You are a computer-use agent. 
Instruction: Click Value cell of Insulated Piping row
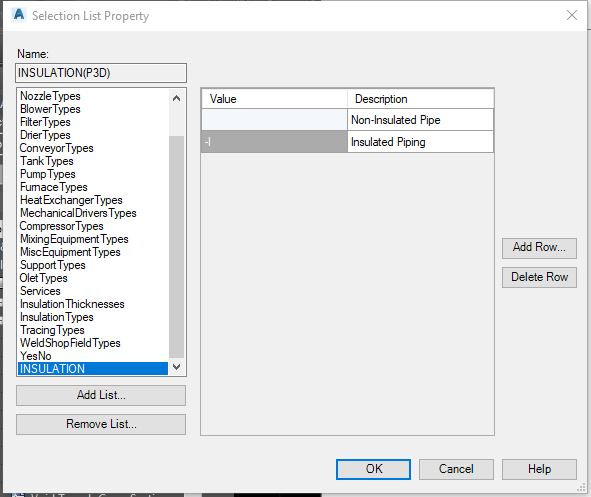coord(274,142)
